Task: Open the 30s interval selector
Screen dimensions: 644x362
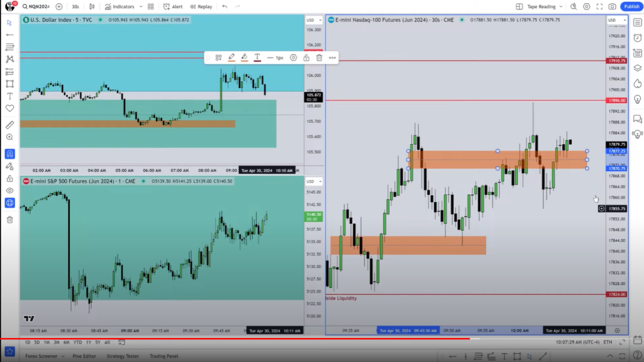Action: [75, 6]
